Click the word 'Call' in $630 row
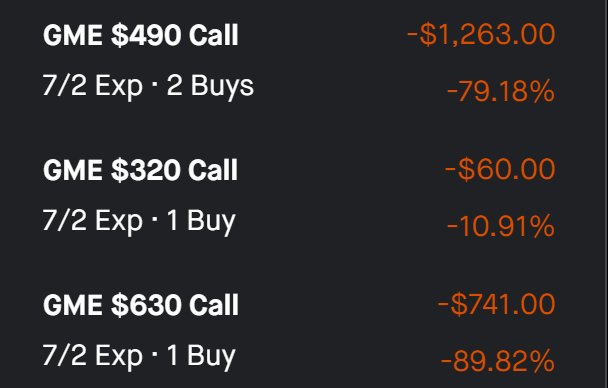Screen dimensions: 608x388 pos(213,305)
